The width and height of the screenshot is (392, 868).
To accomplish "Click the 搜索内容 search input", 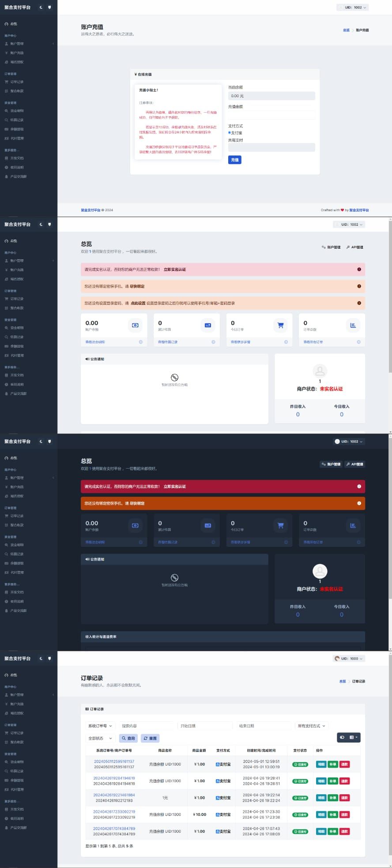I will coord(146,726).
